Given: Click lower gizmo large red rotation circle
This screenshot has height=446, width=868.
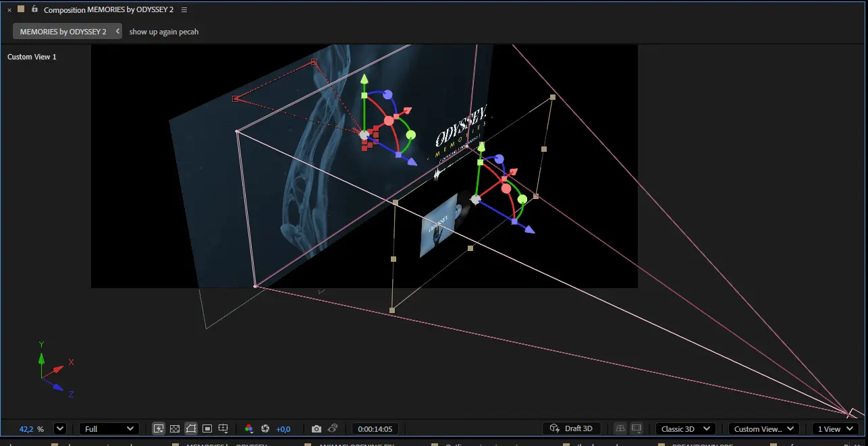Looking at the screenshot, I should (x=506, y=188).
